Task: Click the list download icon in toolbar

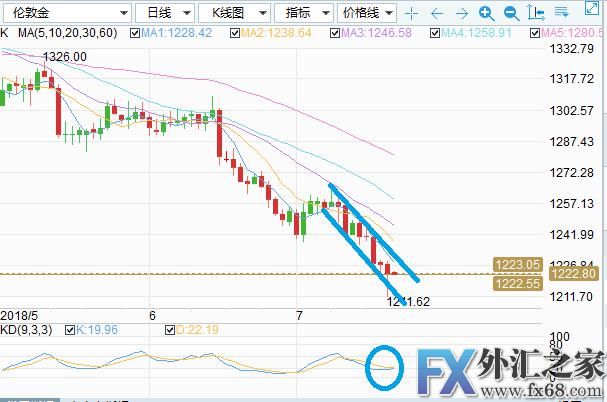Action: click(561, 12)
